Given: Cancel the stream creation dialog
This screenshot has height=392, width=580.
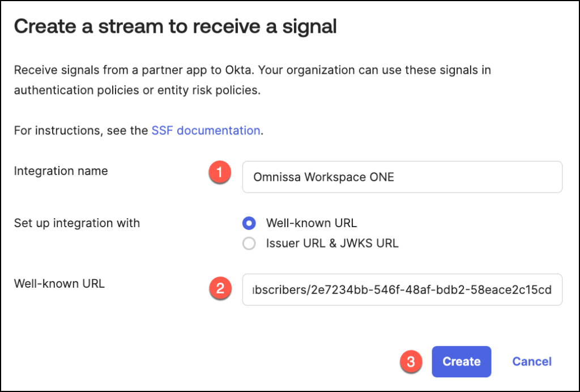Looking at the screenshot, I should 532,361.
